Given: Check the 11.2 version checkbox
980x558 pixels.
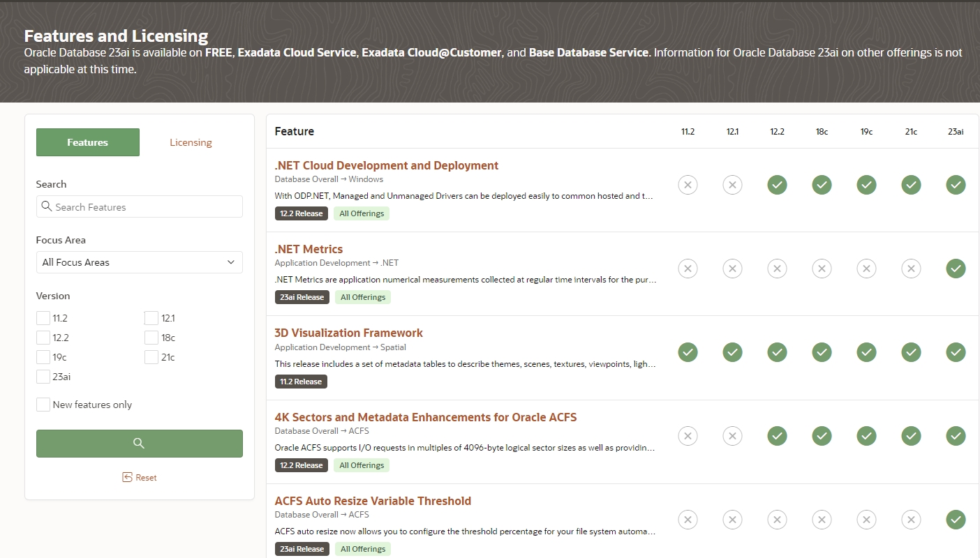Looking at the screenshot, I should click(43, 318).
